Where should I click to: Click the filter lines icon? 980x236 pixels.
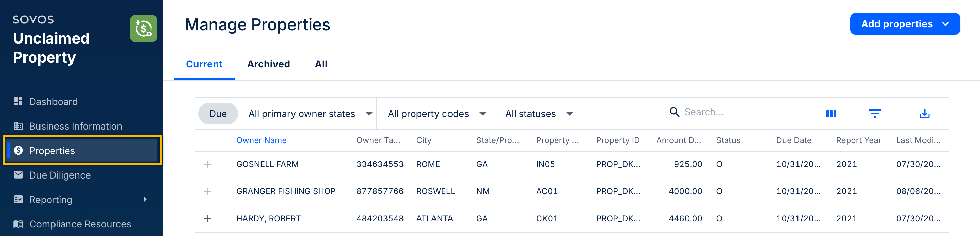[x=875, y=114]
